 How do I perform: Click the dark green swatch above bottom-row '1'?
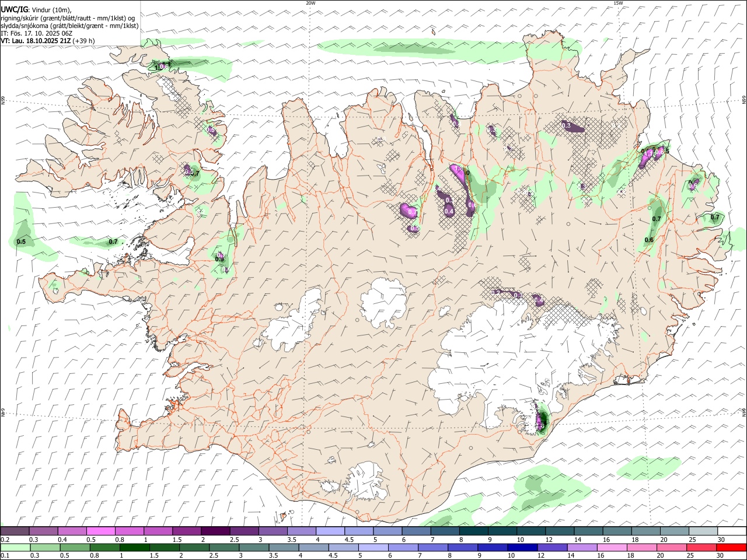[x=134, y=547]
